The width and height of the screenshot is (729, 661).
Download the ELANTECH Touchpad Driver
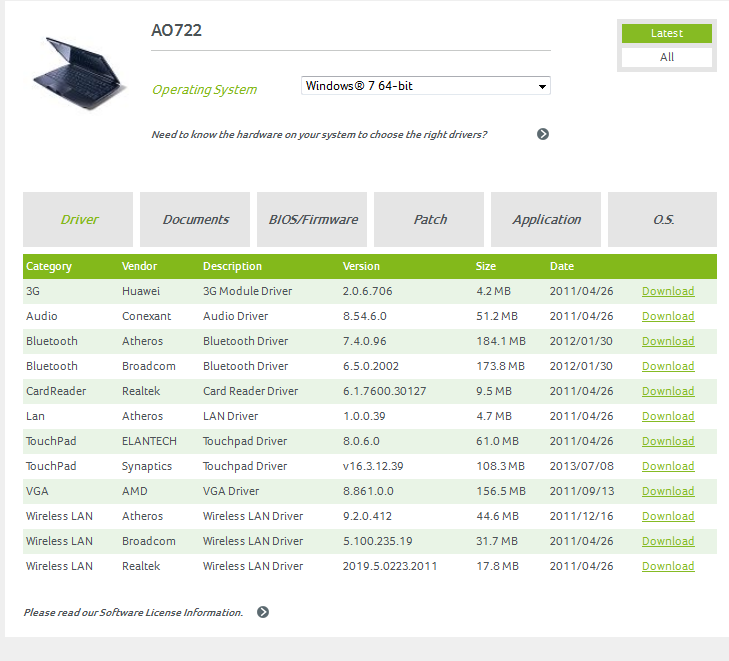pyautogui.click(x=668, y=442)
